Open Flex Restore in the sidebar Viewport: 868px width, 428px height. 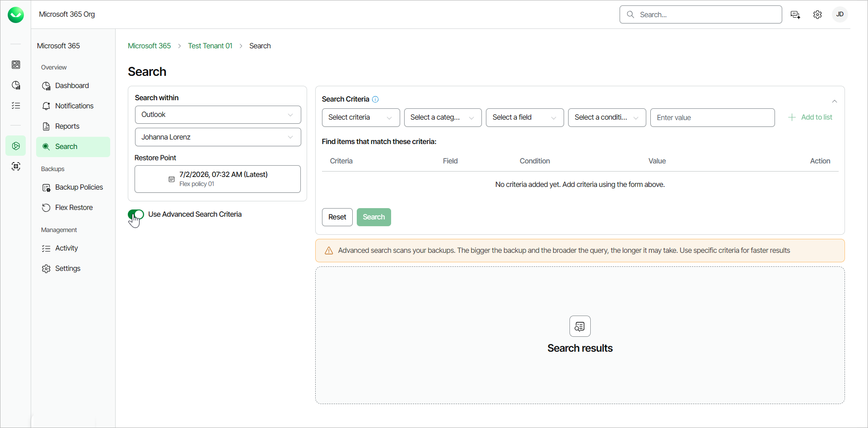tap(73, 208)
